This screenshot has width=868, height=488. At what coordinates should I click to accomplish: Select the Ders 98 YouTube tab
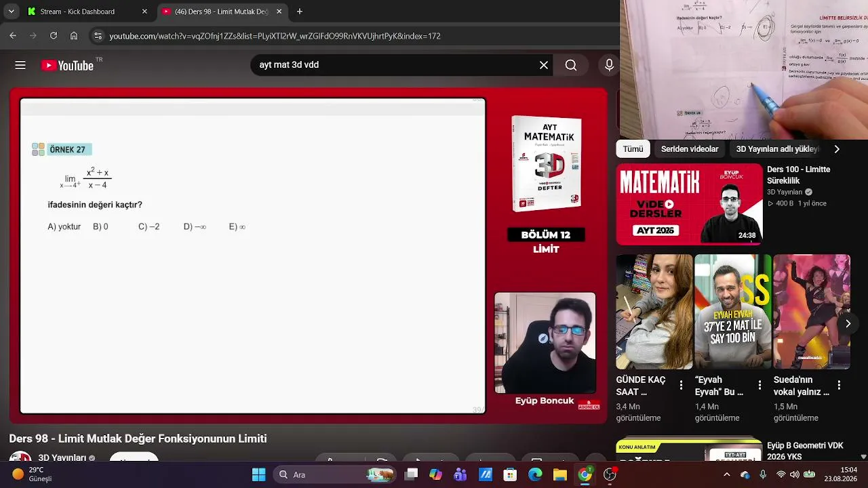[x=222, y=12]
